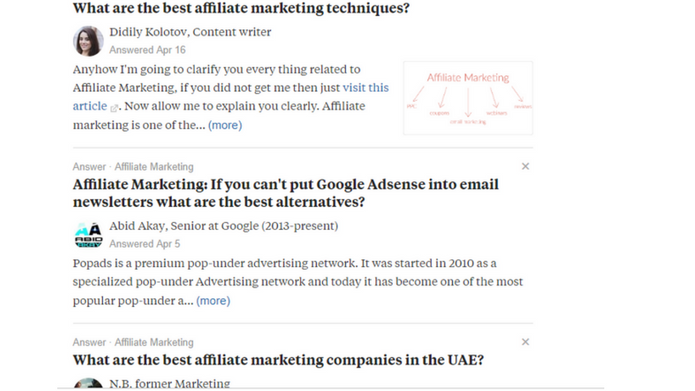
Task: Open N.B. former Marketing profile name
Action: (x=170, y=383)
